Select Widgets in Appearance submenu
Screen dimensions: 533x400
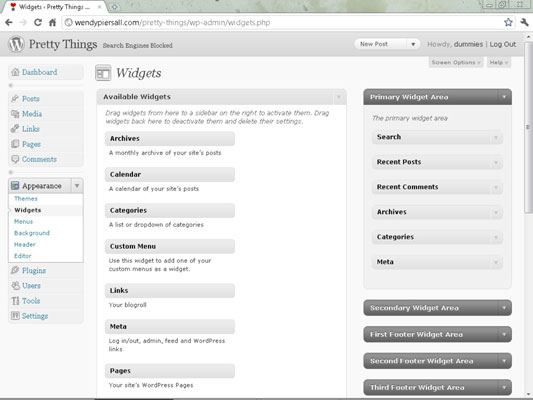tap(28, 210)
